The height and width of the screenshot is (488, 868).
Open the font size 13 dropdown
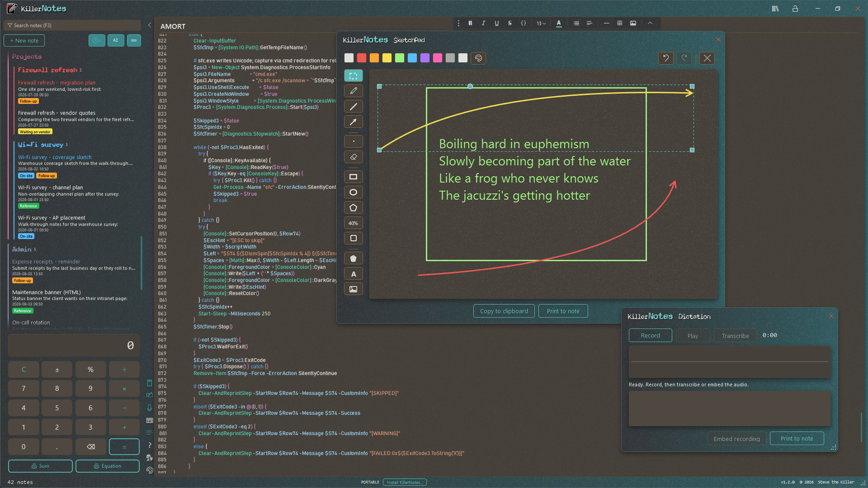coord(541,23)
